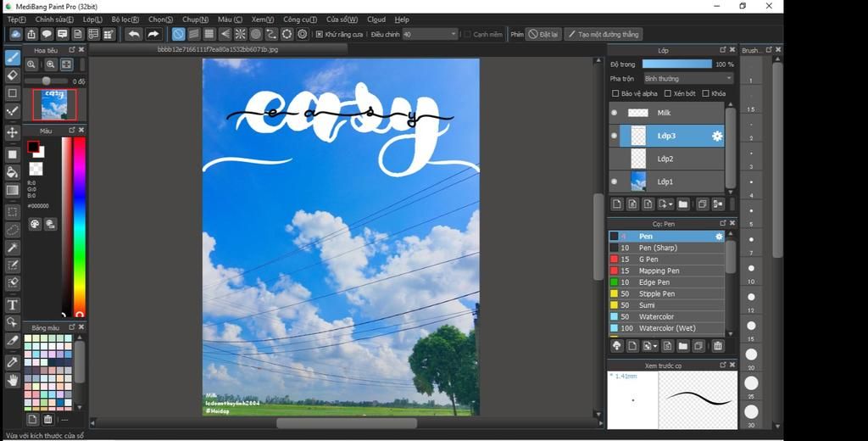
Task: Turn off snap guide (Off icon)
Action: coord(178,35)
